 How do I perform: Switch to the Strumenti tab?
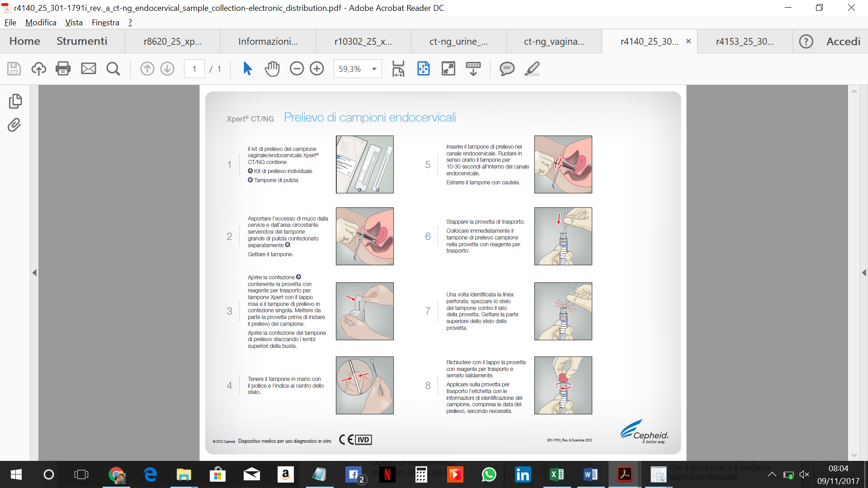[x=82, y=41]
